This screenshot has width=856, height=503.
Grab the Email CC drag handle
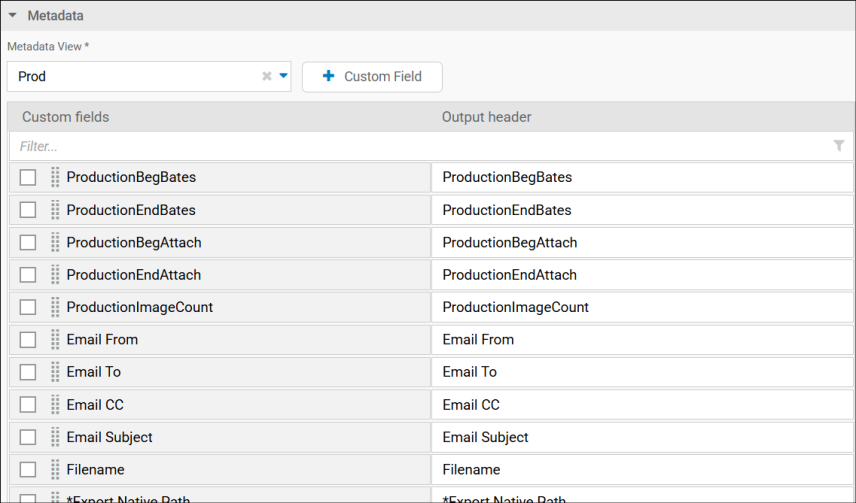click(x=55, y=405)
